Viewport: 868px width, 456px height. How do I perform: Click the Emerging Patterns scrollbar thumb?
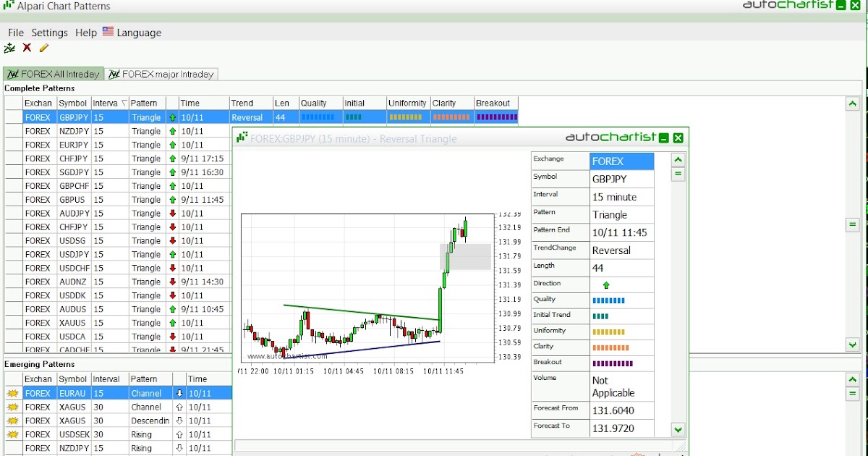[x=852, y=394]
